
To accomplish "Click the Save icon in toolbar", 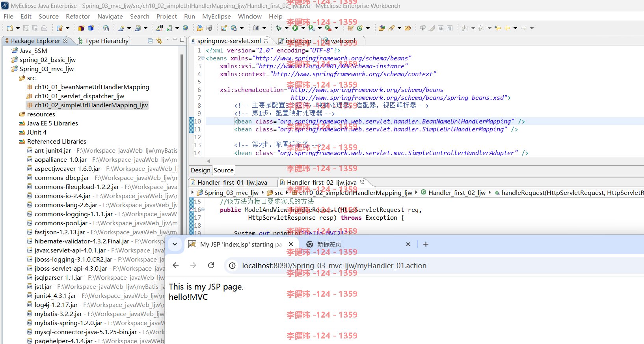I will click(x=26, y=28).
